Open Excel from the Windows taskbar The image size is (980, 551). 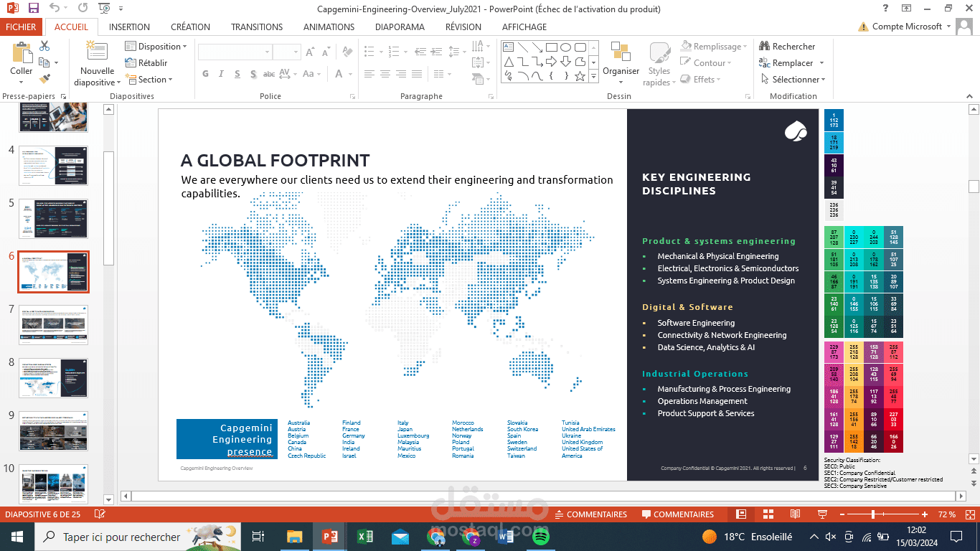coord(365,537)
